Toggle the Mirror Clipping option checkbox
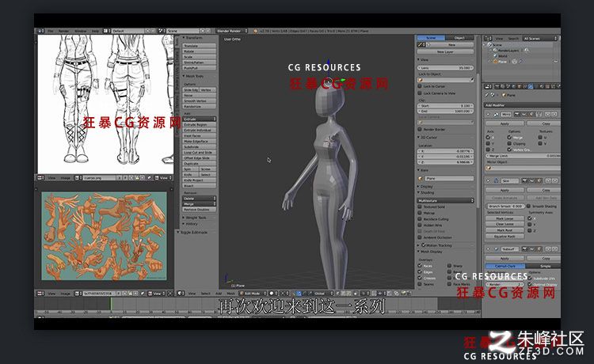The height and width of the screenshot is (364, 594). tap(509, 143)
